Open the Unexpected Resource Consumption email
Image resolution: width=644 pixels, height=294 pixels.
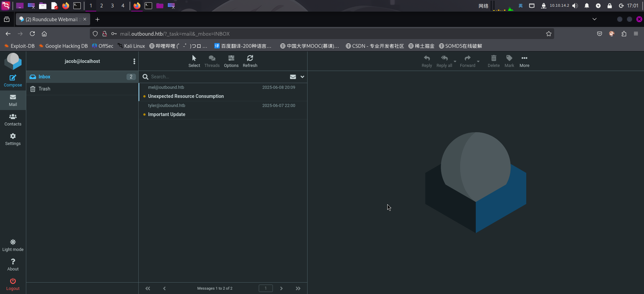click(x=186, y=96)
